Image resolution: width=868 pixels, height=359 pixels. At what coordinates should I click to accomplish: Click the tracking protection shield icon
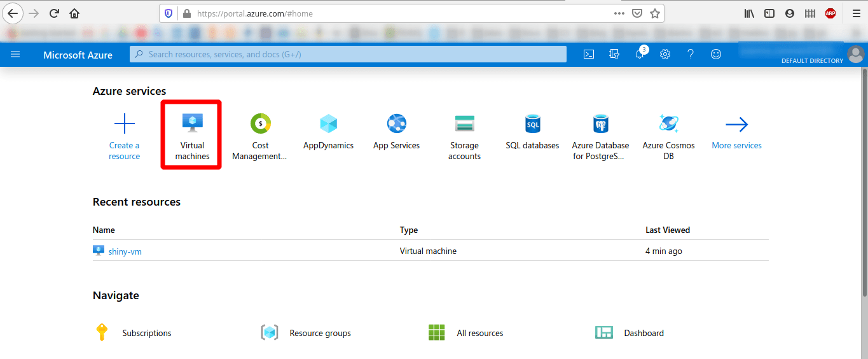coord(169,13)
